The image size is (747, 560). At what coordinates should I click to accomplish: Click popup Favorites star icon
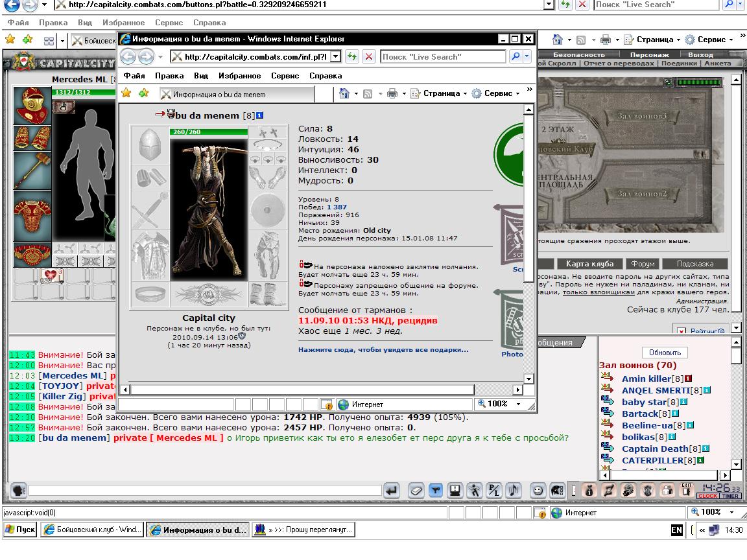[x=126, y=93]
